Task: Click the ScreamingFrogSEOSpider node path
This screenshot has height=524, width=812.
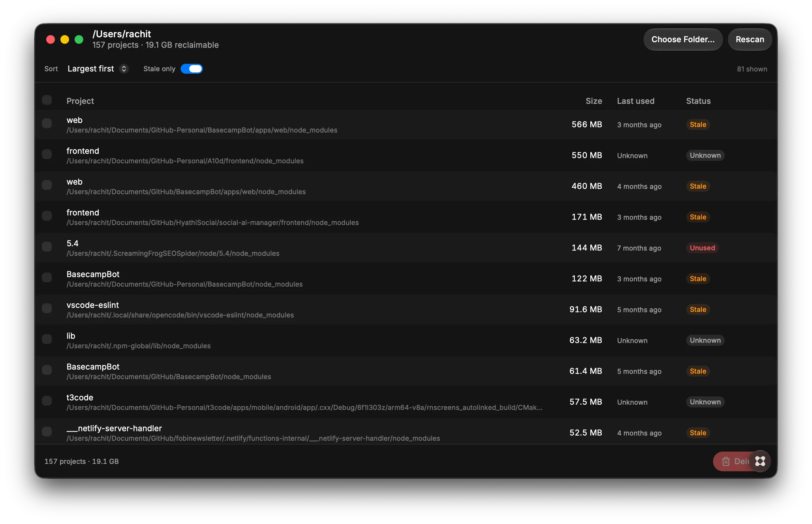Action: point(173,253)
